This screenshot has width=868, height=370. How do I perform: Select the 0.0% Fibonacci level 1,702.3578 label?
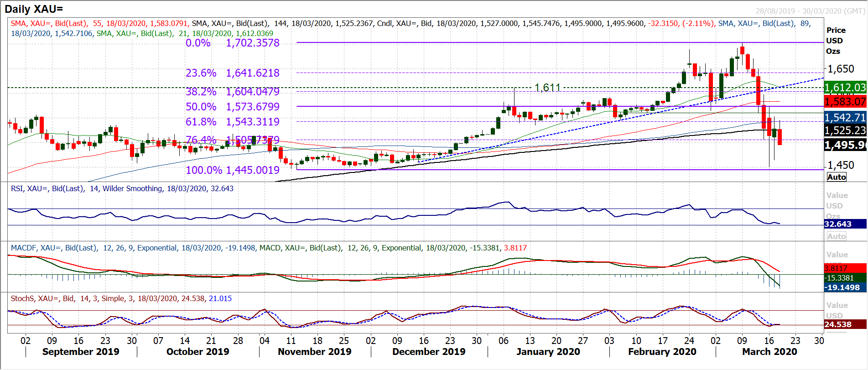click(x=232, y=43)
